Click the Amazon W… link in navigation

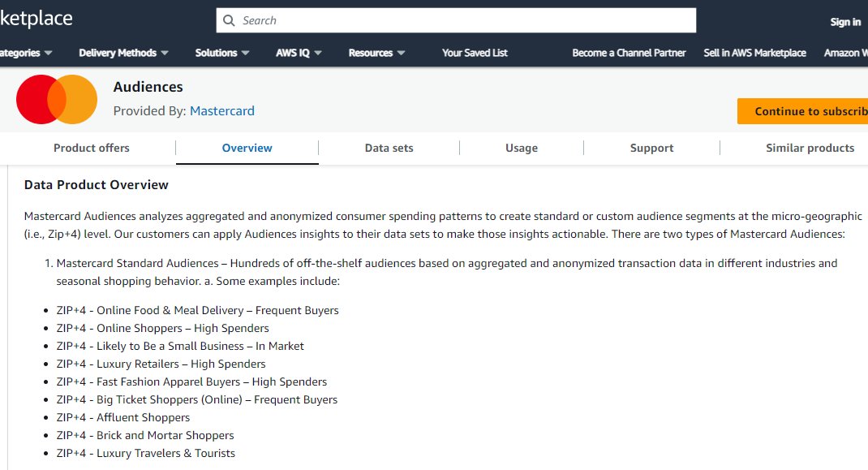pyautogui.click(x=845, y=53)
